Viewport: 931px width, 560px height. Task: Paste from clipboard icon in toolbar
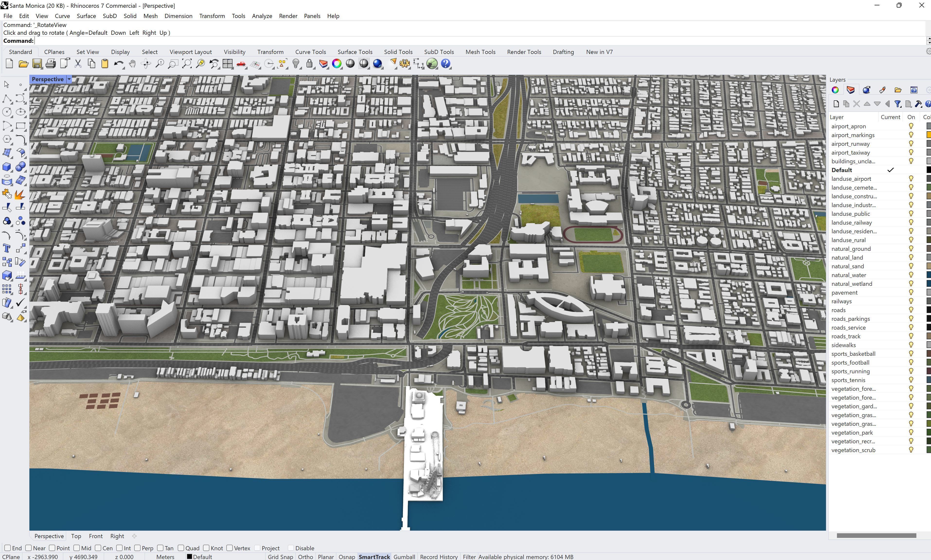(x=105, y=64)
